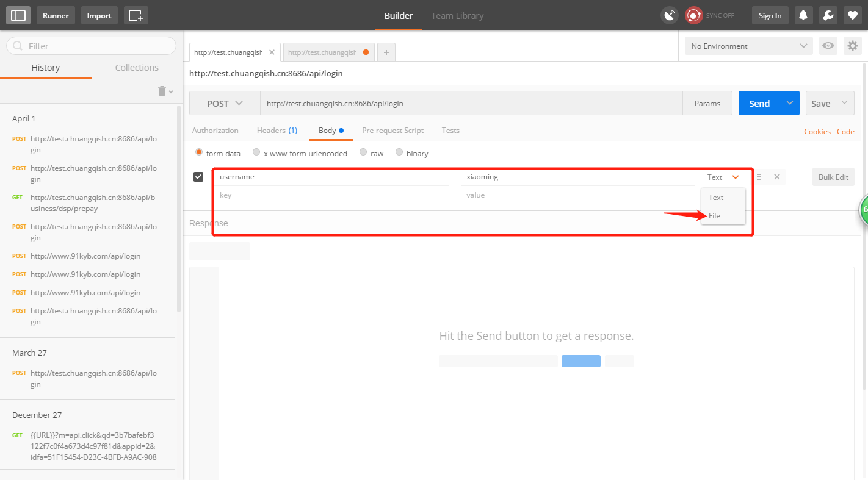Screen dimensions: 868x480
Task: Click the history sidebar scrollbar
Action: (x=179, y=207)
